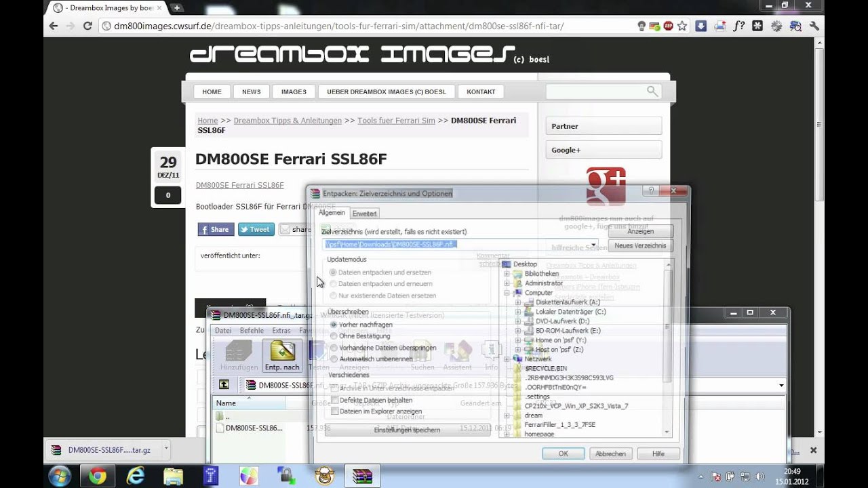Click the lightbulb icon in the address bar
Viewport: 868px width, 488px height.
(642, 26)
